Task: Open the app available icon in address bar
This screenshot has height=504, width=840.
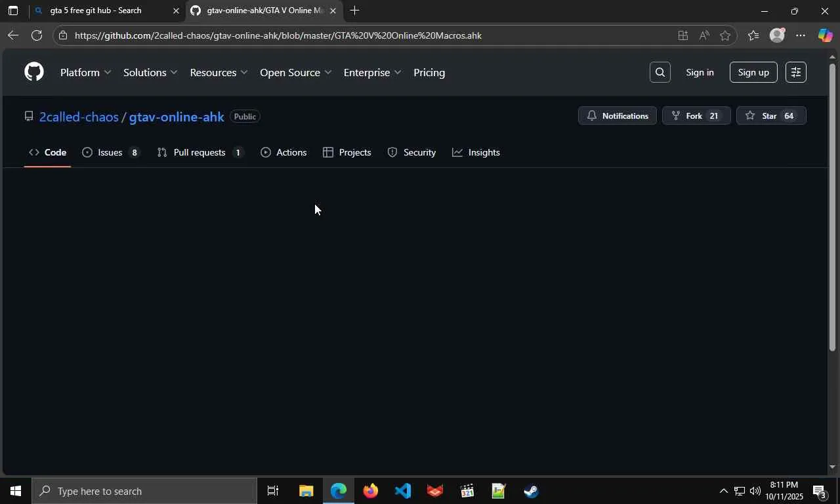Action: 682,35
